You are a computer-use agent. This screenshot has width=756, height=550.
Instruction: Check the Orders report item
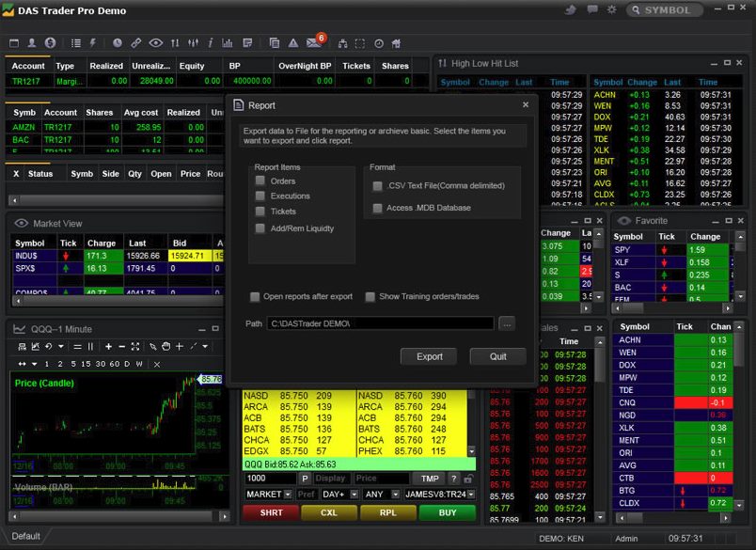click(x=260, y=181)
